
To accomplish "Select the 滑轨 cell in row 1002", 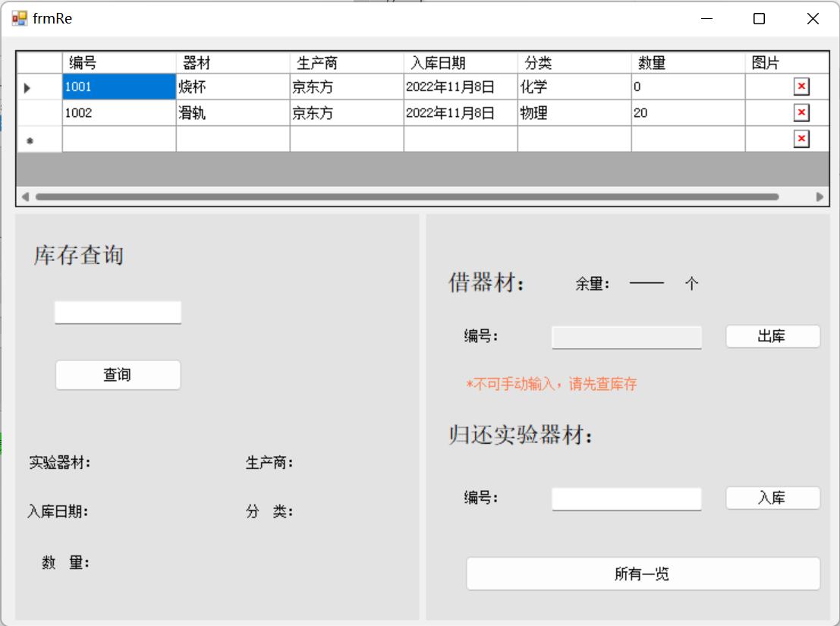I will coord(233,113).
